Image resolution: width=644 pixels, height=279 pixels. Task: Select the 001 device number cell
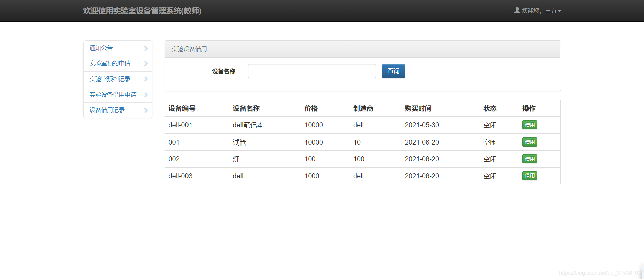pos(197,142)
